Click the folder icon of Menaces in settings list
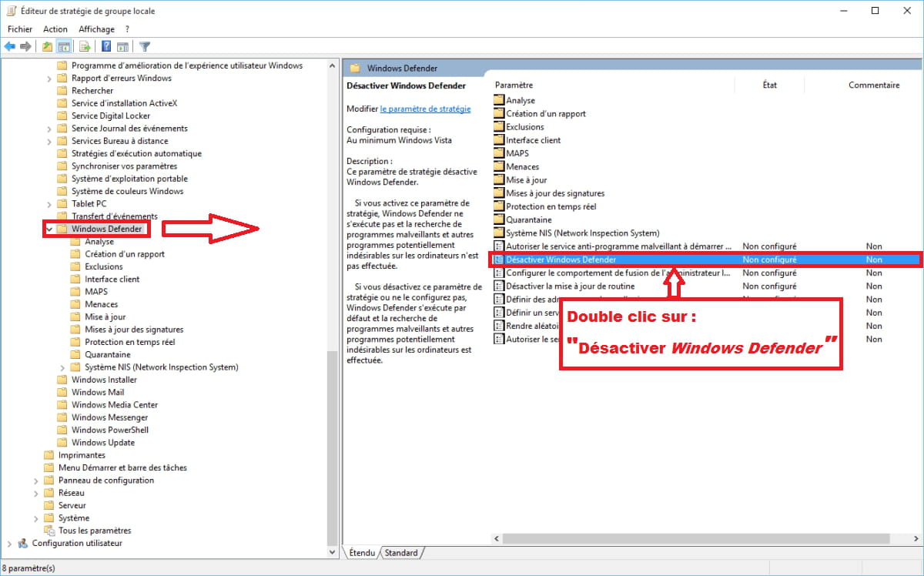Screen dimensions: 924x576 (x=499, y=166)
